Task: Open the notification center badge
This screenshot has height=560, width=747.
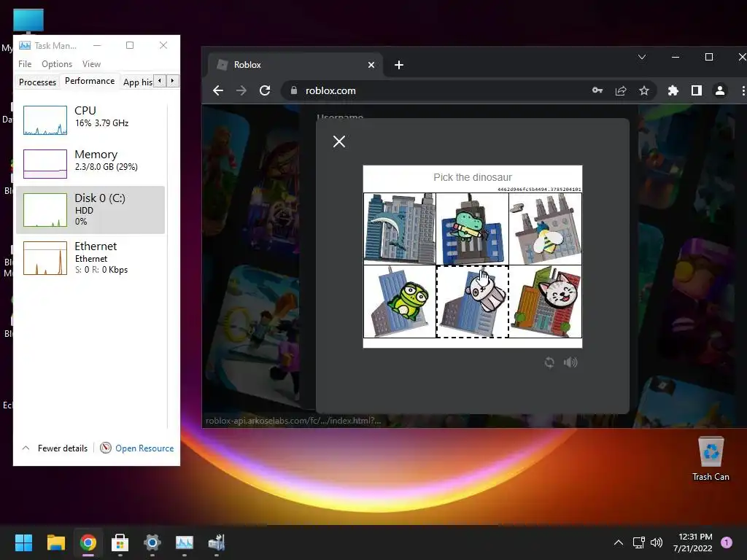Action: point(727,542)
